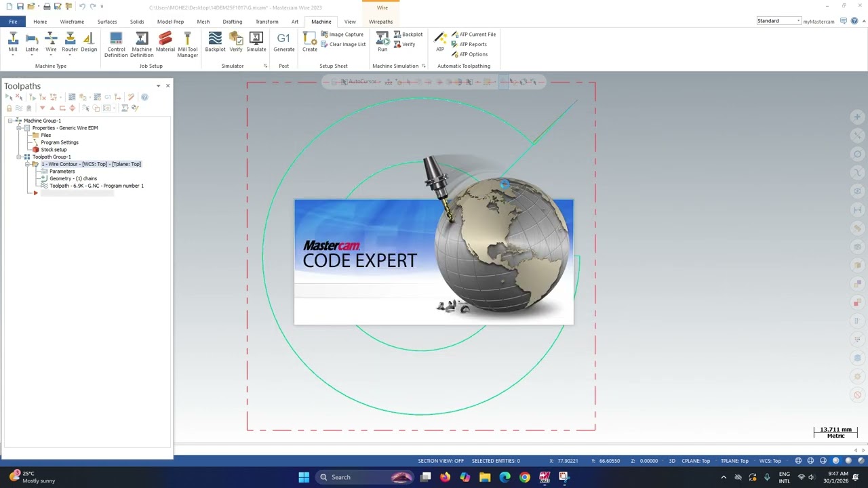Toggle lock on selected operations
This screenshot has width=868, height=488.
(x=9, y=108)
